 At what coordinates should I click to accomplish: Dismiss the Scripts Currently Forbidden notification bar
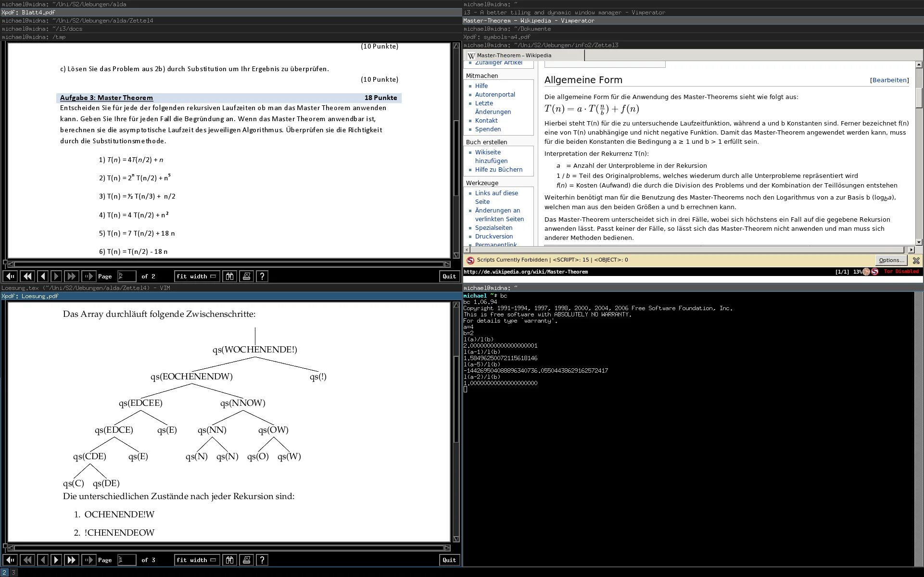point(916,260)
